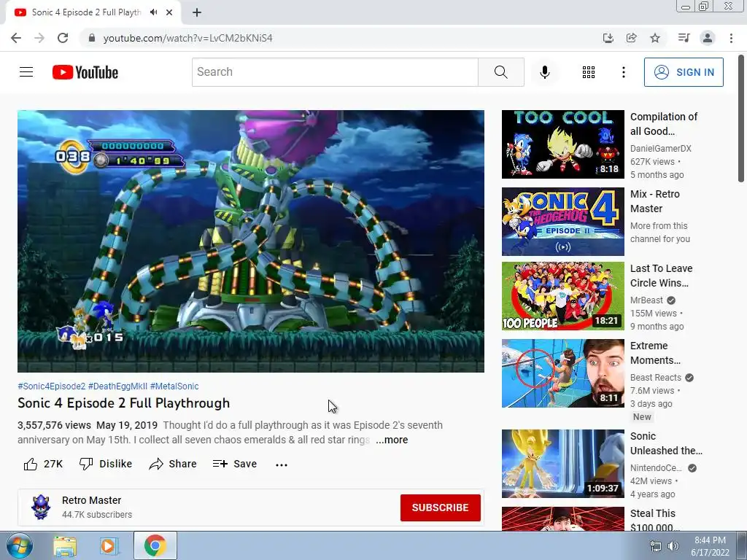Viewport: 747px width, 560px height.
Task: Open 'Compilation of all Good...' video title
Action: pyautogui.click(x=664, y=124)
